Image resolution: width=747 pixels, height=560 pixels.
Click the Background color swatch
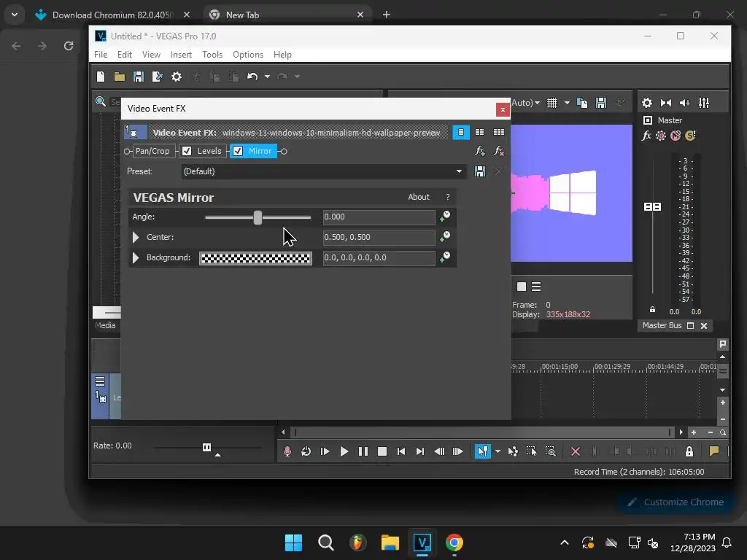[255, 258]
